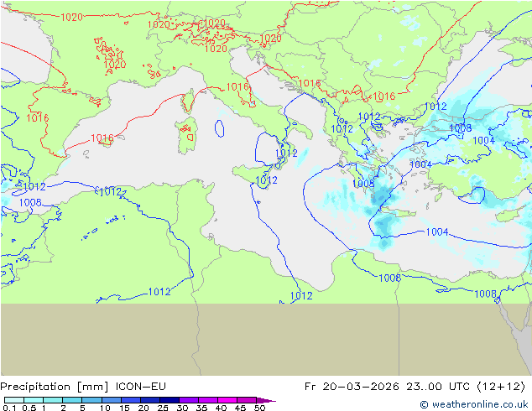The image size is (532, 411).
Task: Click the legend swatch between 0.1 and 0.5
Action: coord(14,400)
